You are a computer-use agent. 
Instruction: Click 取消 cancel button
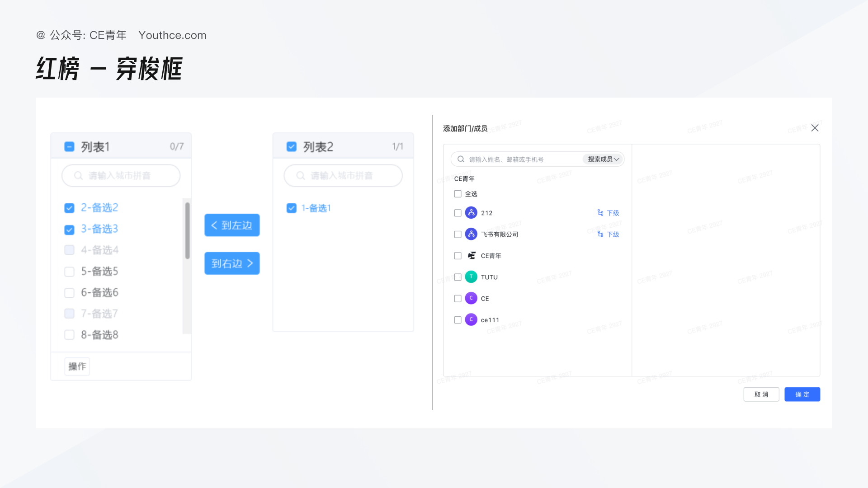click(761, 394)
